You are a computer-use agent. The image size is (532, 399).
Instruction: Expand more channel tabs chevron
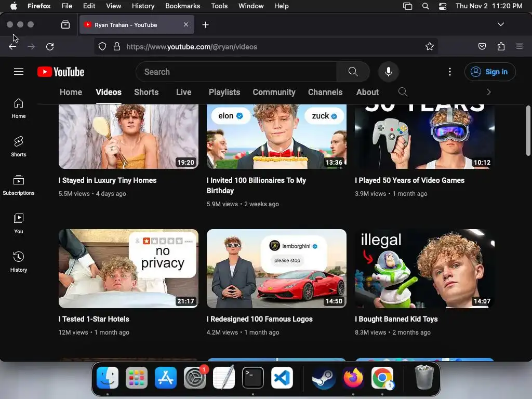click(488, 92)
